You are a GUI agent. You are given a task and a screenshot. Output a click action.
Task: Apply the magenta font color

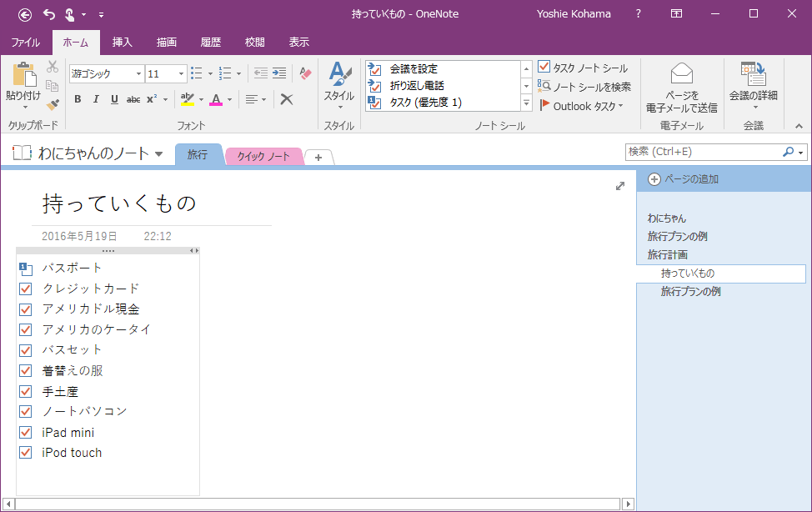pyautogui.click(x=216, y=99)
